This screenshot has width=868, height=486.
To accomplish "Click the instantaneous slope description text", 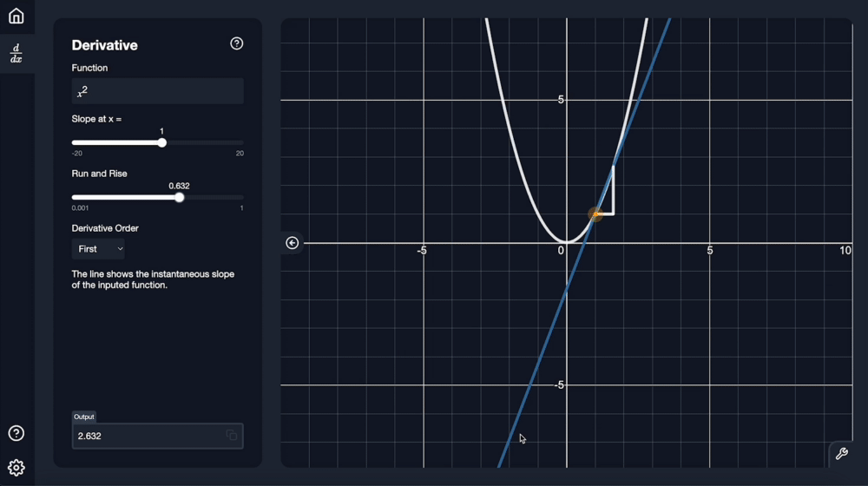I will (153, 279).
